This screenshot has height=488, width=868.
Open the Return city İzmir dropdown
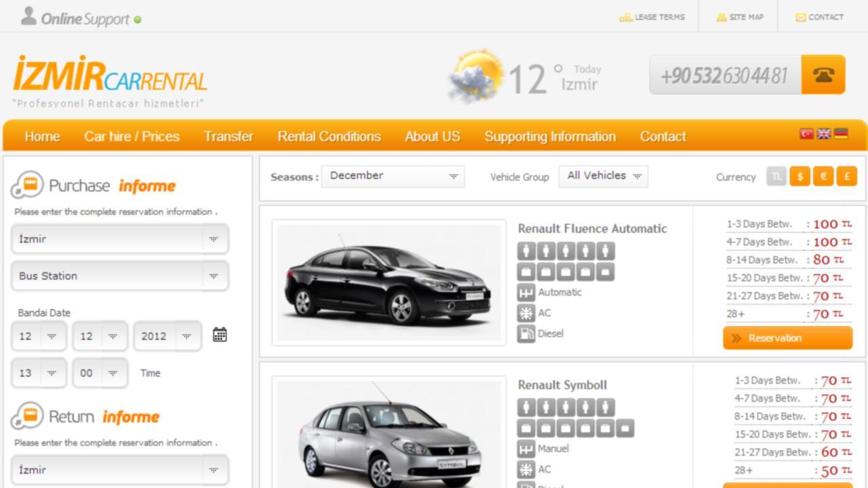pyautogui.click(x=120, y=470)
